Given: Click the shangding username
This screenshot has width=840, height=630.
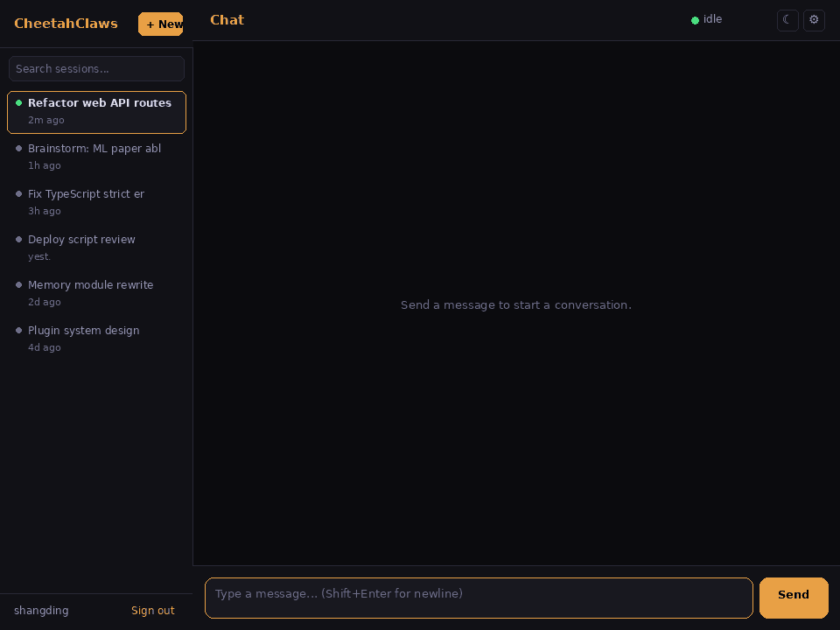Looking at the screenshot, I should point(41,610).
